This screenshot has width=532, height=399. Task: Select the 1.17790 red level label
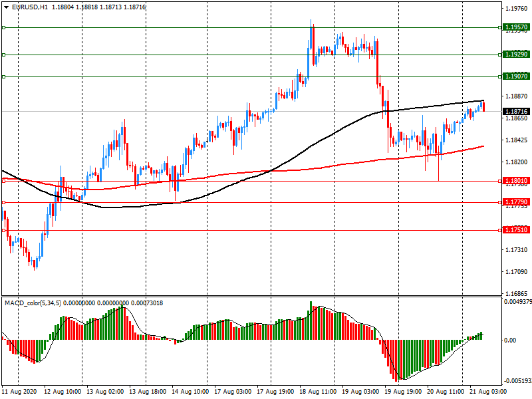pyautogui.click(x=516, y=202)
